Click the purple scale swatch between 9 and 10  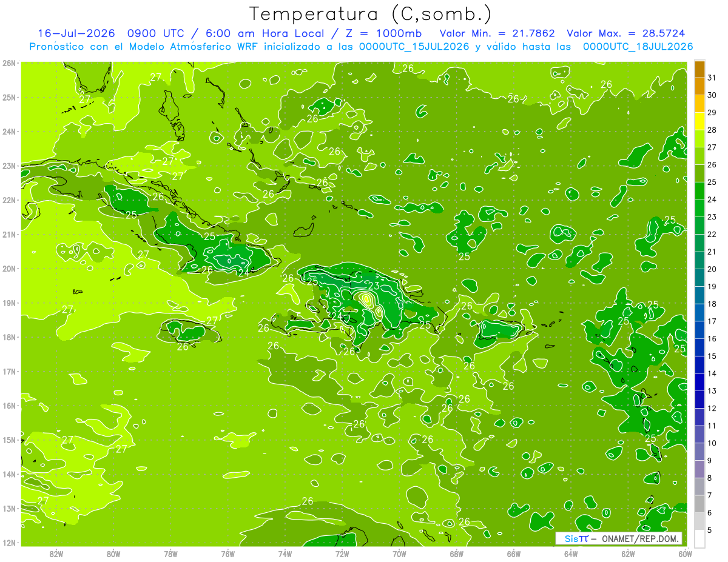pos(699,452)
